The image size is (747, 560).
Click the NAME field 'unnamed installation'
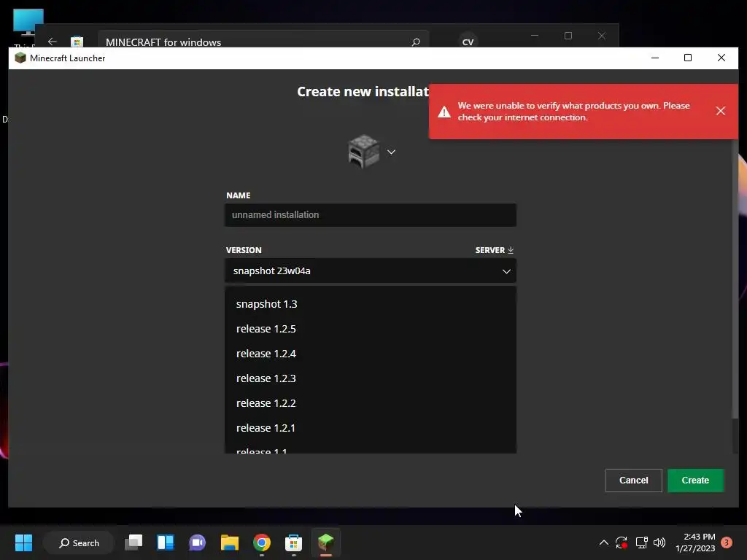370,215
